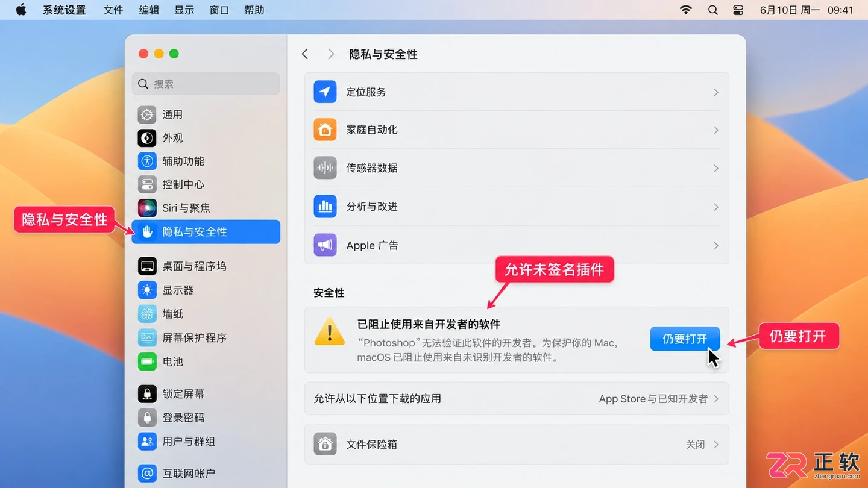Click the 定位服务 location arrow icon
Image resolution: width=868 pixels, height=488 pixels.
pyautogui.click(x=325, y=92)
